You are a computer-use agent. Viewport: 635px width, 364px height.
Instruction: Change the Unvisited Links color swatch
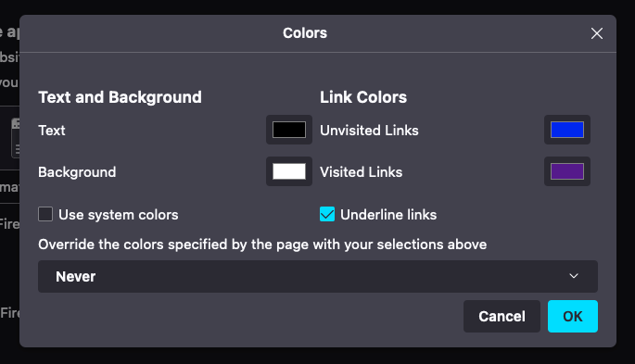click(567, 130)
